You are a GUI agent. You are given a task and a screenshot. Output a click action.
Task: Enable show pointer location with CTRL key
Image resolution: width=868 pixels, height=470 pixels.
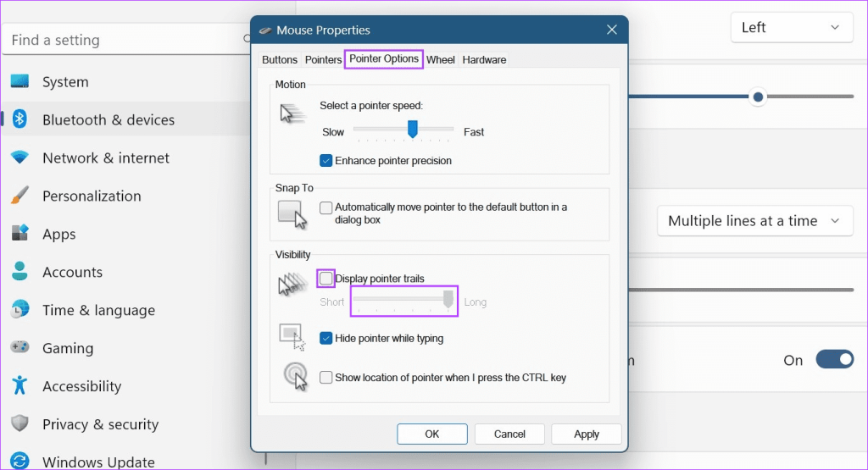point(325,378)
